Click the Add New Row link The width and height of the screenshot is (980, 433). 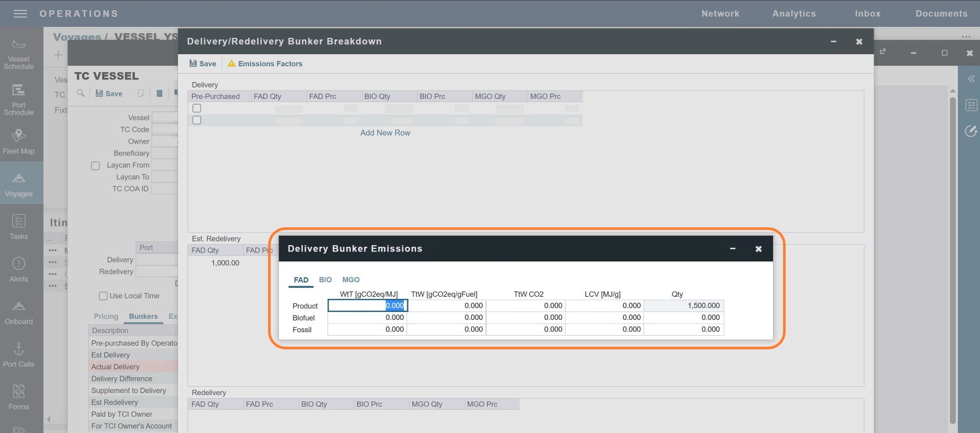point(385,133)
